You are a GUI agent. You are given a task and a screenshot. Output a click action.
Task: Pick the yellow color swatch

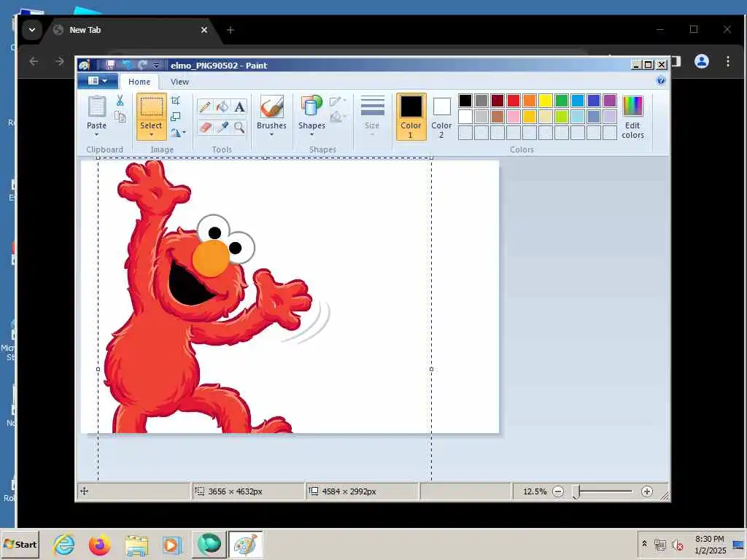click(546, 101)
